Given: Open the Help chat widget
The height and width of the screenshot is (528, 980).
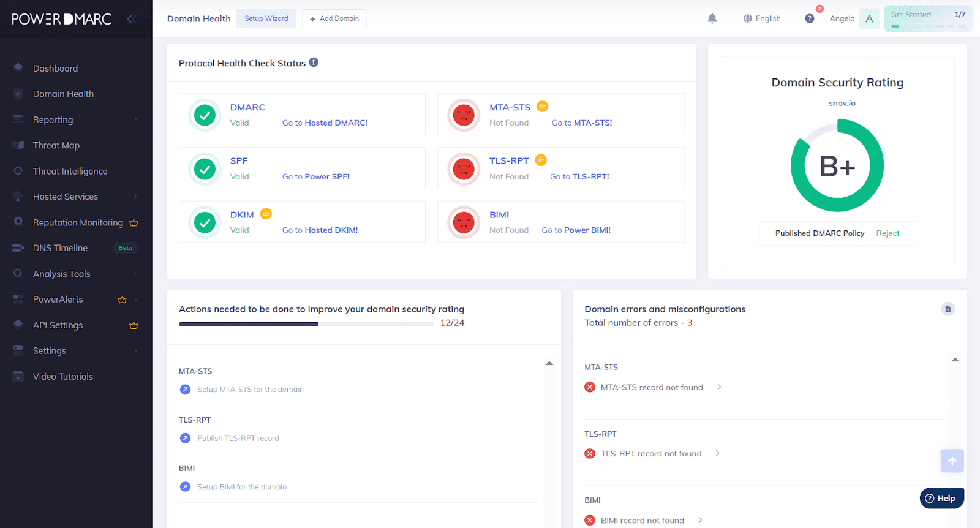Looking at the screenshot, I should pos(941,498).
